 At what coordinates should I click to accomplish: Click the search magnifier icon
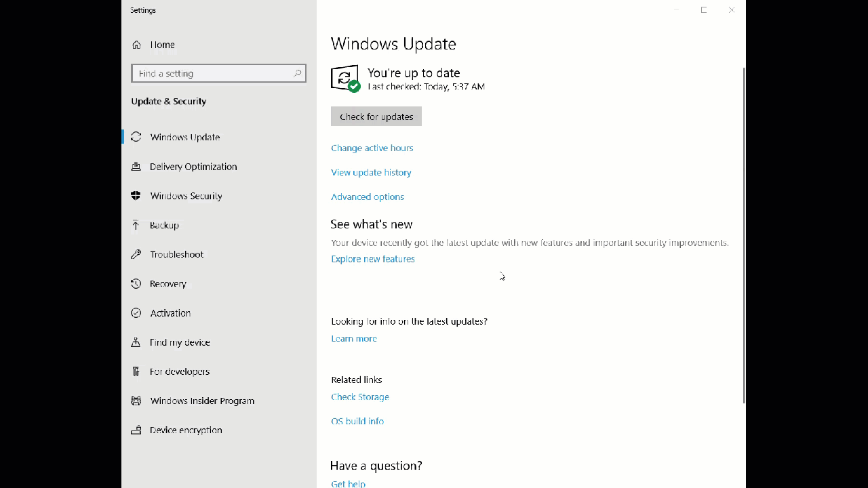[297, 73]
